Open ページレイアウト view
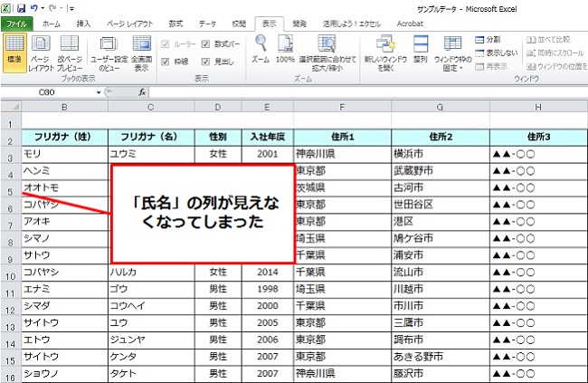The image size is (588, 383). [x=41, y=53]
